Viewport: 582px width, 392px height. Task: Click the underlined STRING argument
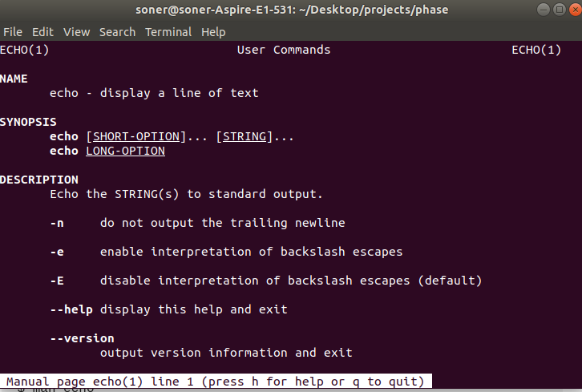point(245,136)
